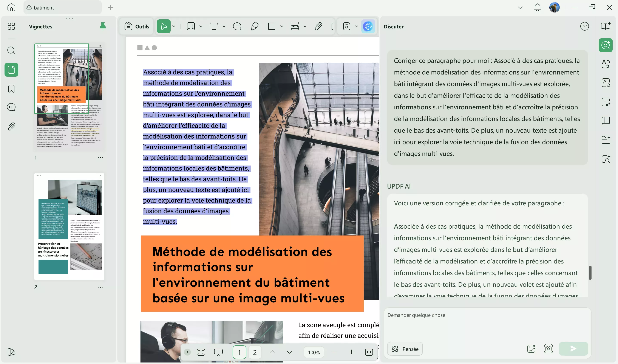Open the heading tool dropdown
The image size is (618, 364).
pos(201,26)
